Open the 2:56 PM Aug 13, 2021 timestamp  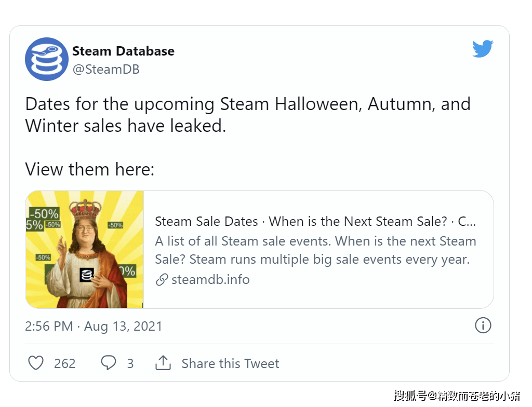pyautogui.click(x=94, y=326)
